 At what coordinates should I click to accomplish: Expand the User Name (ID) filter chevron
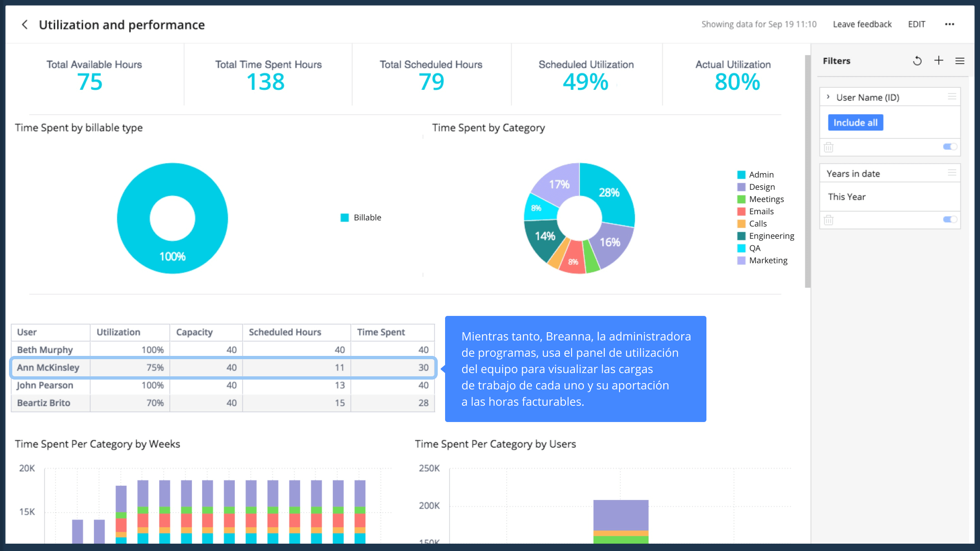coord(828,97)
